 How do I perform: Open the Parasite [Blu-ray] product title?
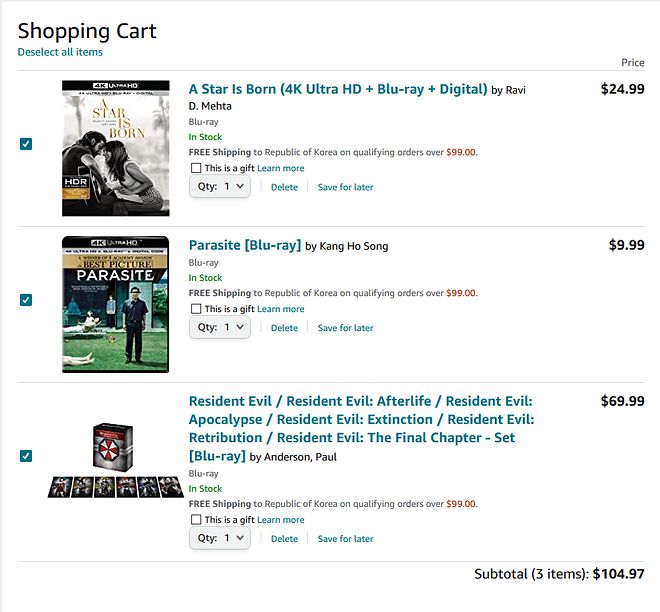pyautogui.click(x=245, y=246)
